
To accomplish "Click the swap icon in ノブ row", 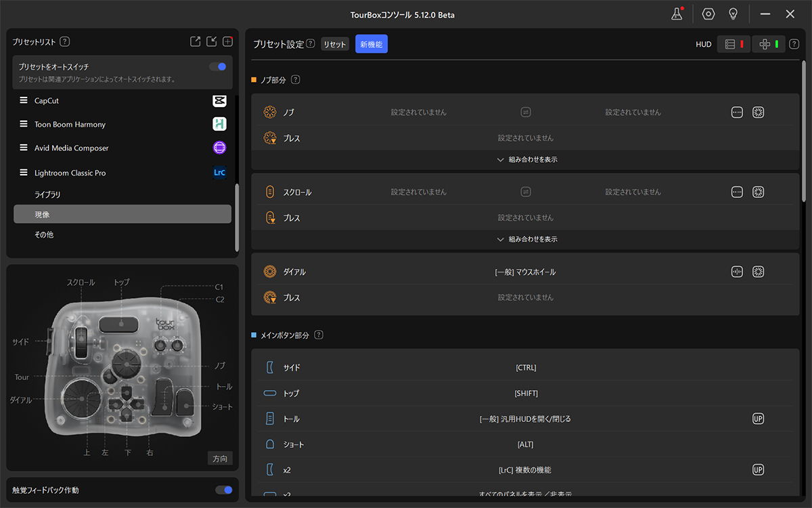I will tap(526, 112).
